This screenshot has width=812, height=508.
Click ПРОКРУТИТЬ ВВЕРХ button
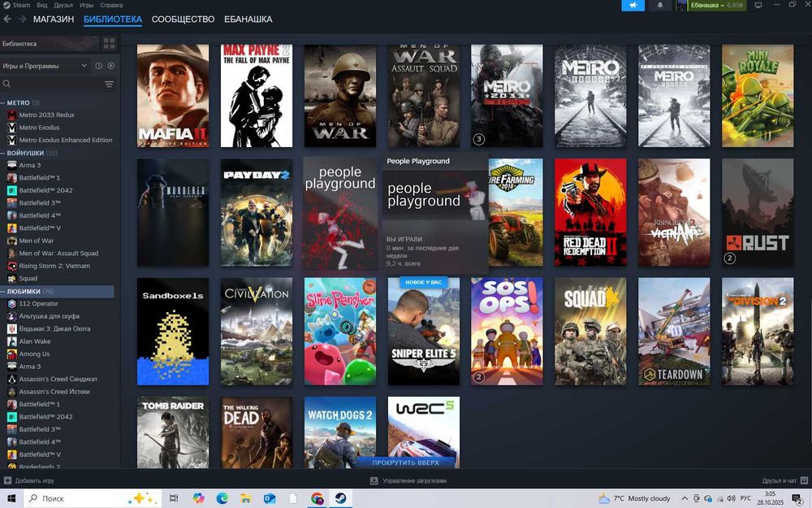coord(405,462)
